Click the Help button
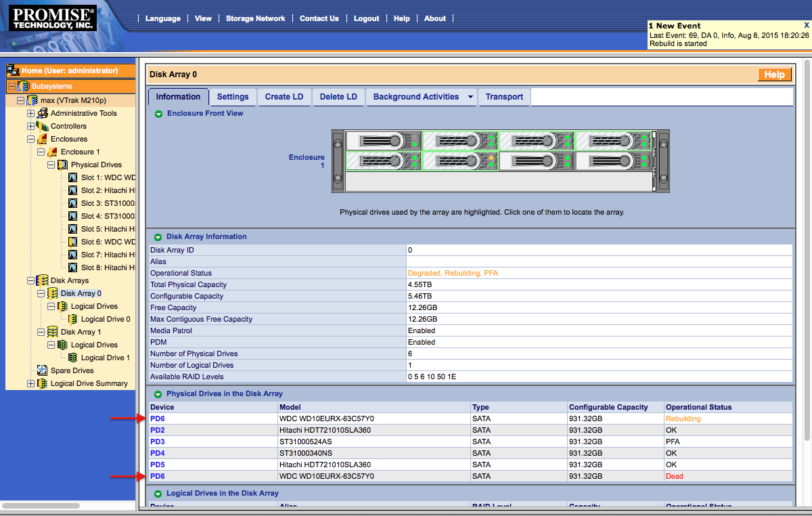 774,74
